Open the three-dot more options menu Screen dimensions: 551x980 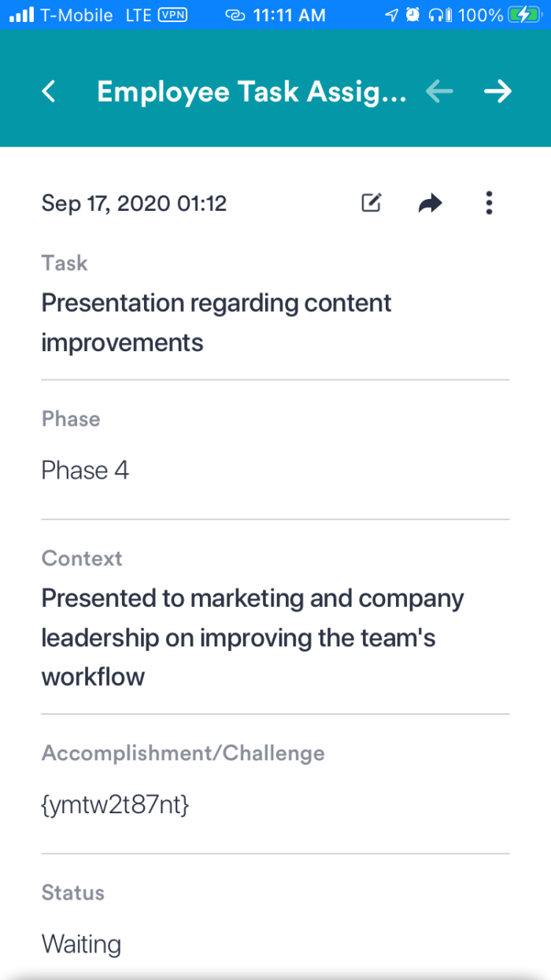[489, 203]
